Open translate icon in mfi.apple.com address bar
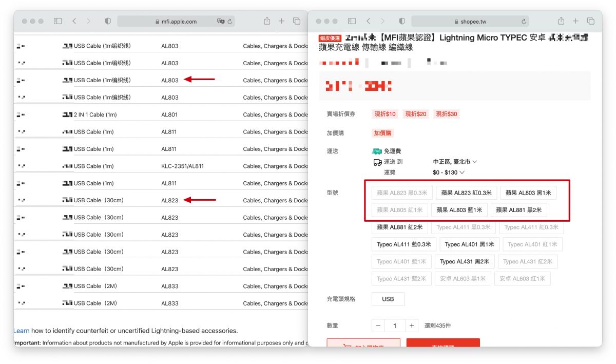 click(221, 22)
